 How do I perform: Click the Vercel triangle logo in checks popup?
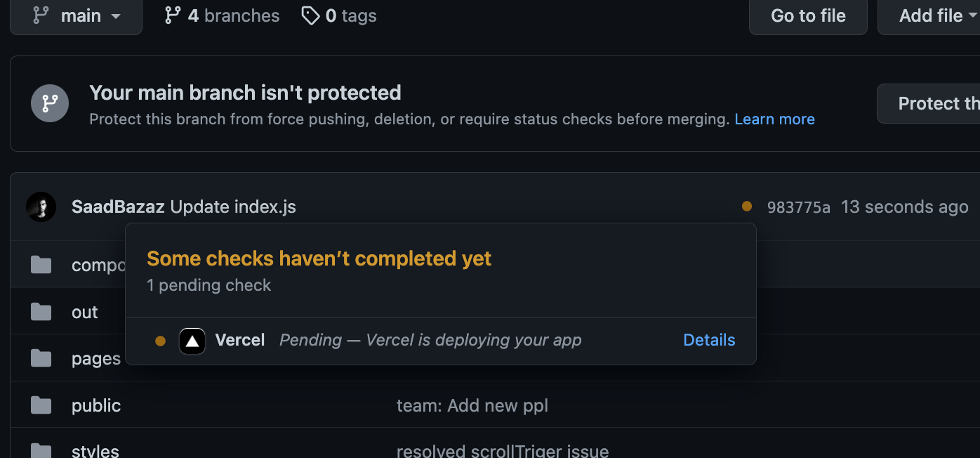192,340
